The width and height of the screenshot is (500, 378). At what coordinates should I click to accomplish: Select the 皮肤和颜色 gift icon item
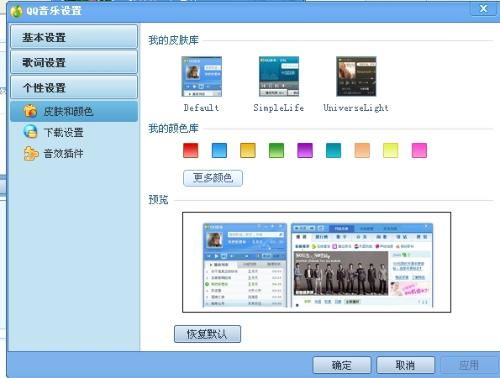coord(30,111)
